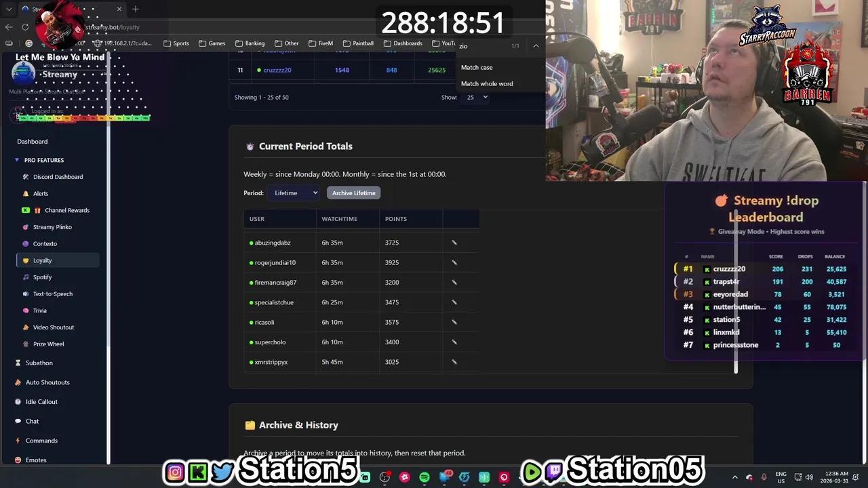
Task: Open the Period dropdown set to Lifetime
Action: 294,193
